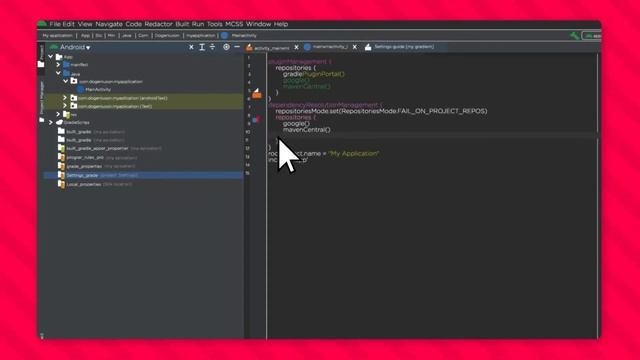Screen dimensions: 640x360
Task: Open the Run menu
Action: (x=198, y=24)
